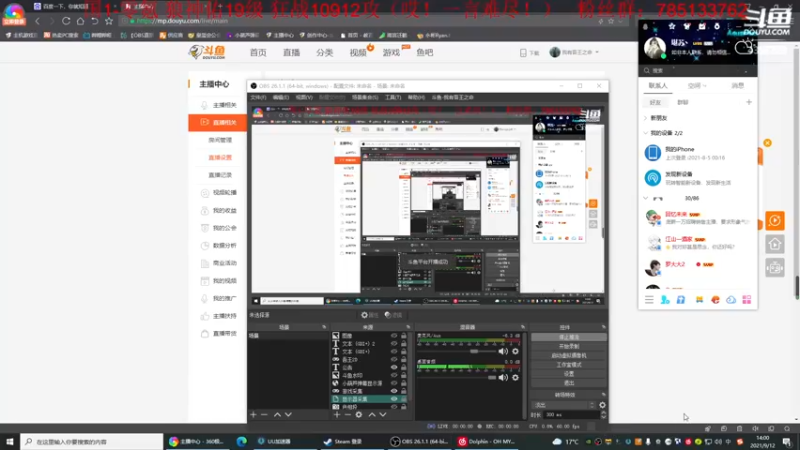Open Steam from taskbar
Viewport: 800px width, 450px height.
coord(341,441)
